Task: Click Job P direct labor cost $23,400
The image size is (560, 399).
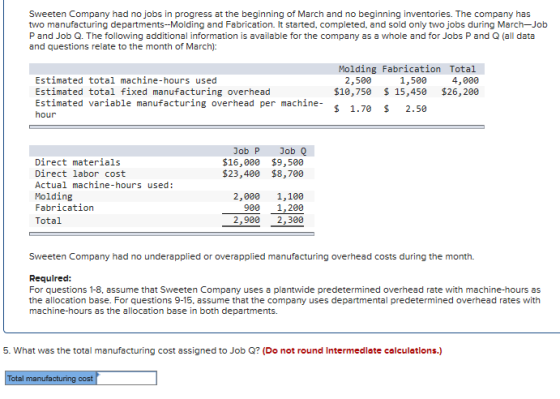Action: (241, 174)
